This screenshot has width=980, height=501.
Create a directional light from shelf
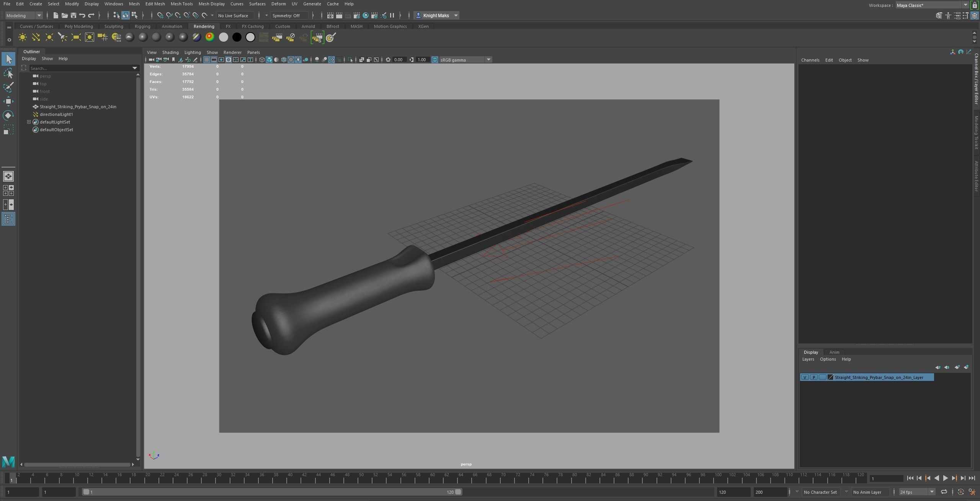coord(36,37)
